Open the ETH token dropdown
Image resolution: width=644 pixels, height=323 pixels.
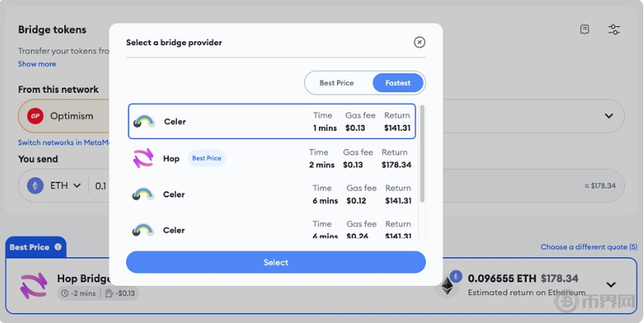click(65, 186)
